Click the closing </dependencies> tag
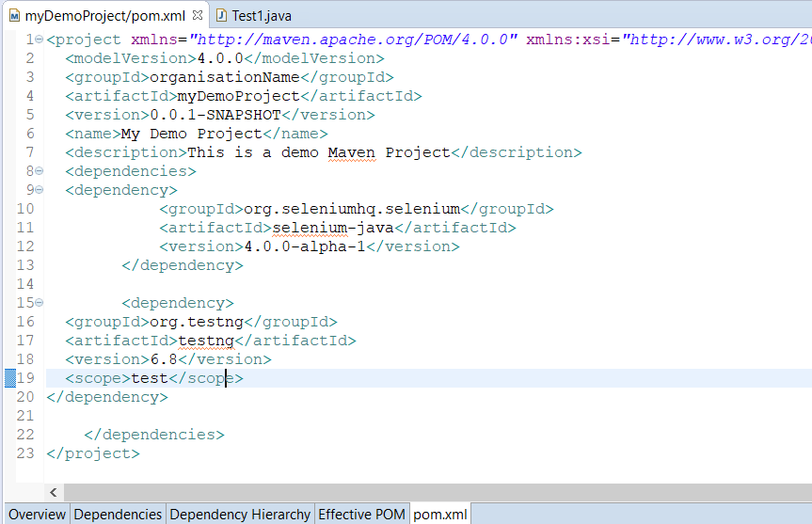Image resolution: width=812 pixels, height=524 pixels. click(x=154, y=435)
